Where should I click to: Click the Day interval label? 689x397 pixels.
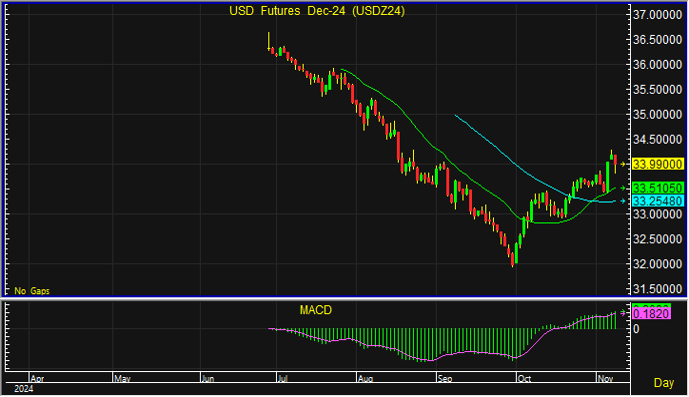(664, 382)
